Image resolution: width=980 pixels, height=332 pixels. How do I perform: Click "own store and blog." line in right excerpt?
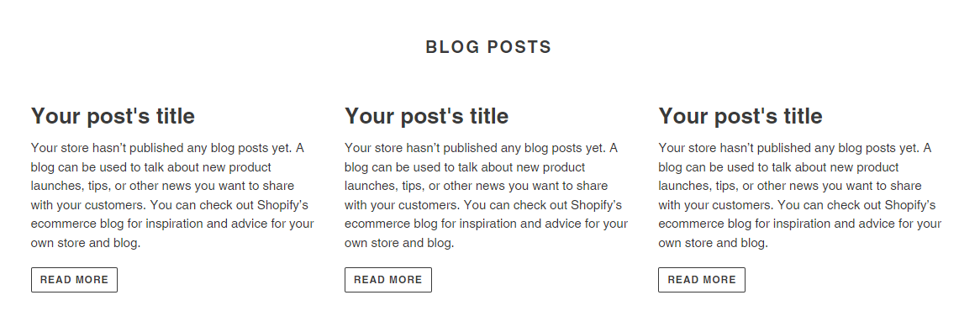(x=713, y=243)
